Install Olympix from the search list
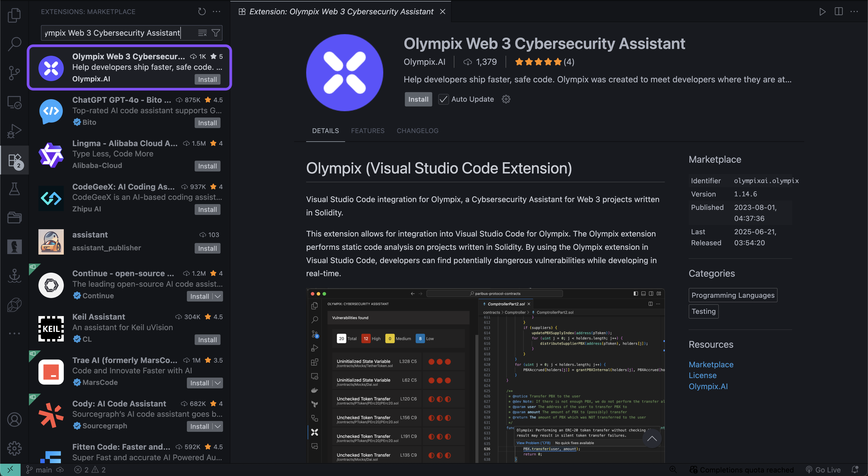The image size is (868, 476). [x=207, y=80]
